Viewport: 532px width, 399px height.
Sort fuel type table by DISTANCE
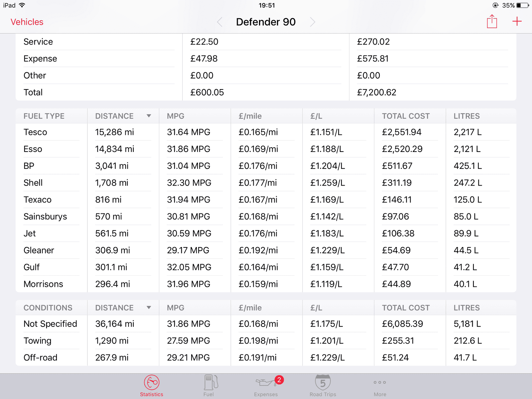point(123,116)
